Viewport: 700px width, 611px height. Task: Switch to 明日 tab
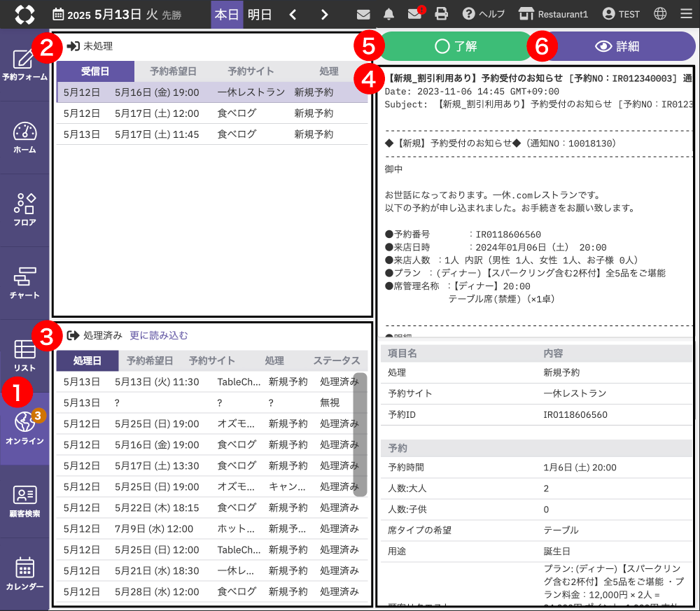coord(260,15)
